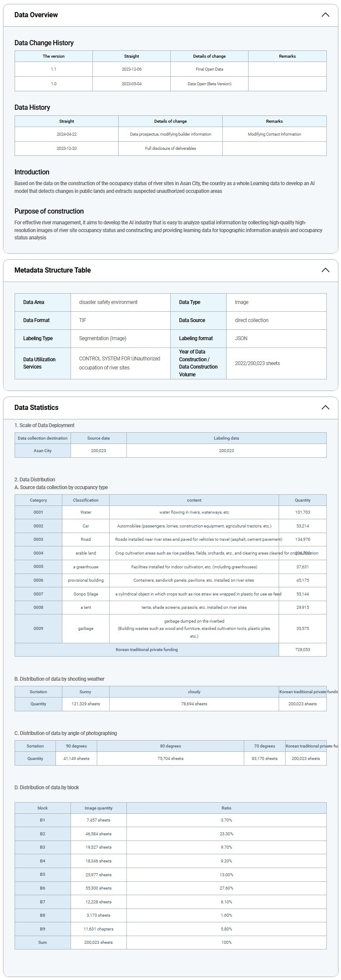Click the JSON labeling format value
Image resolution: width=341 pixels, height=980 pixels.
tap(241, 338)
